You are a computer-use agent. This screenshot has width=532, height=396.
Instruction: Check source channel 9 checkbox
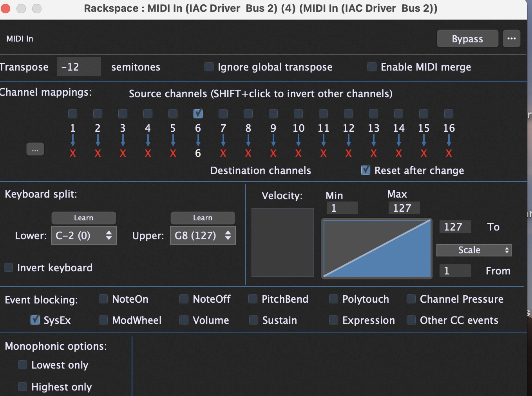(273, 114)
